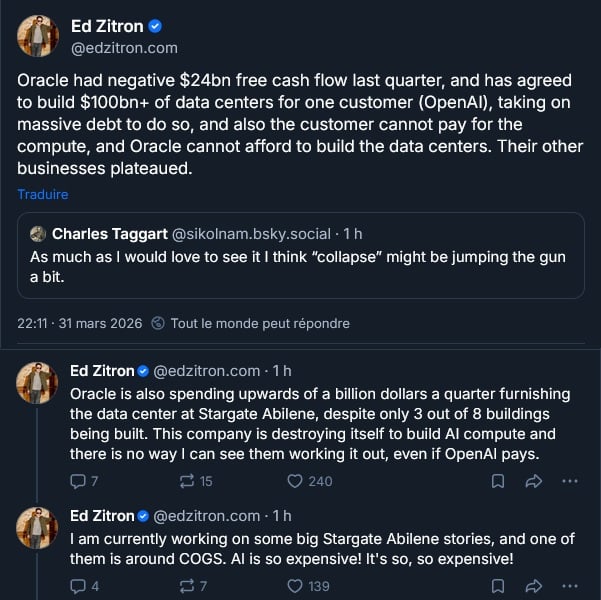Like the post with 139 likes
Viewport: 601px width, 600px height.
(x=295, y=586)
